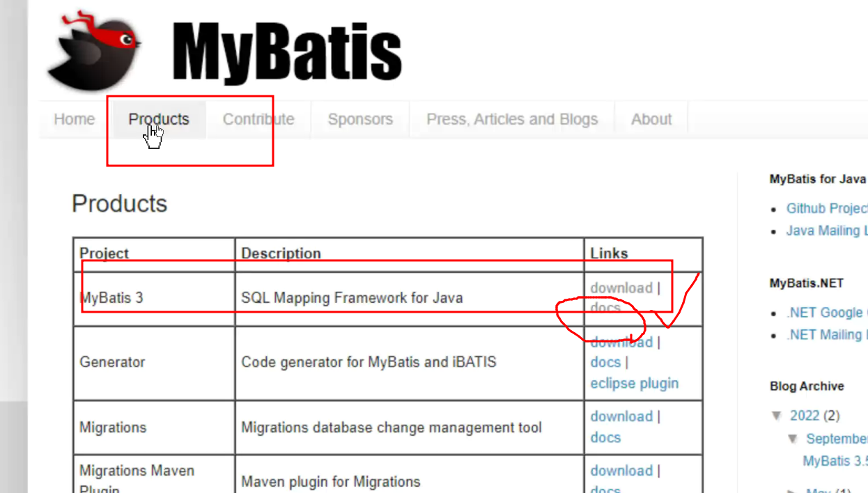Open the Java Mailing List link
This screenshot has width=868, height=493.
[x=827, y=230]
